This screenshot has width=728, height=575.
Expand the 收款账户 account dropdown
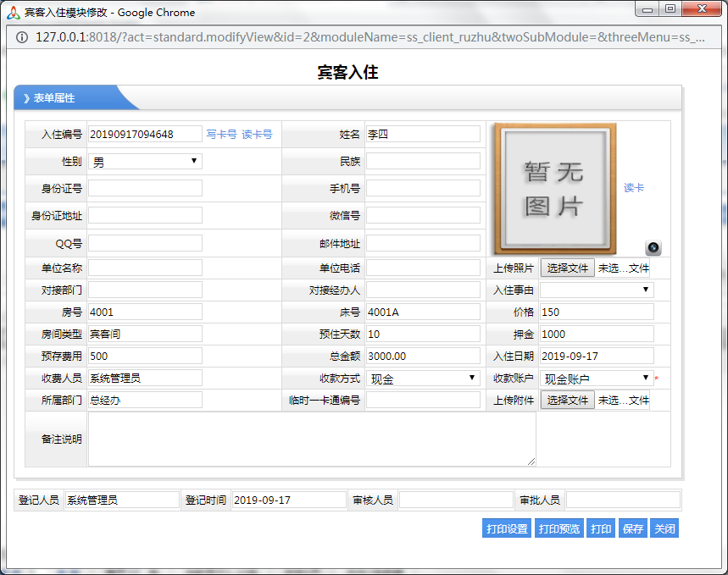[597, 379]
